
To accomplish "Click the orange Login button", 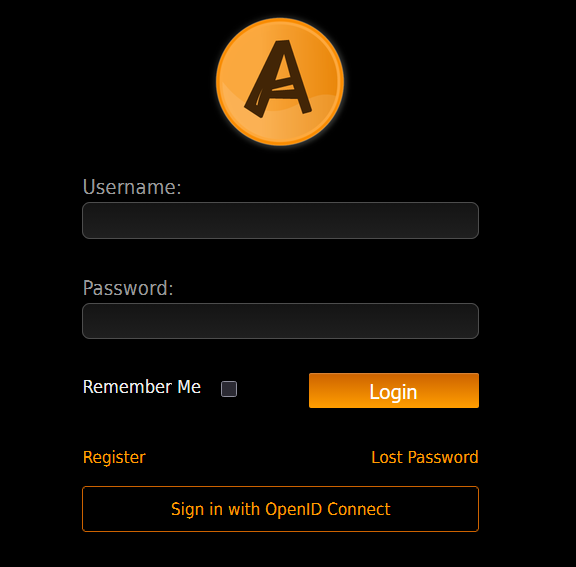I will 394,390.
